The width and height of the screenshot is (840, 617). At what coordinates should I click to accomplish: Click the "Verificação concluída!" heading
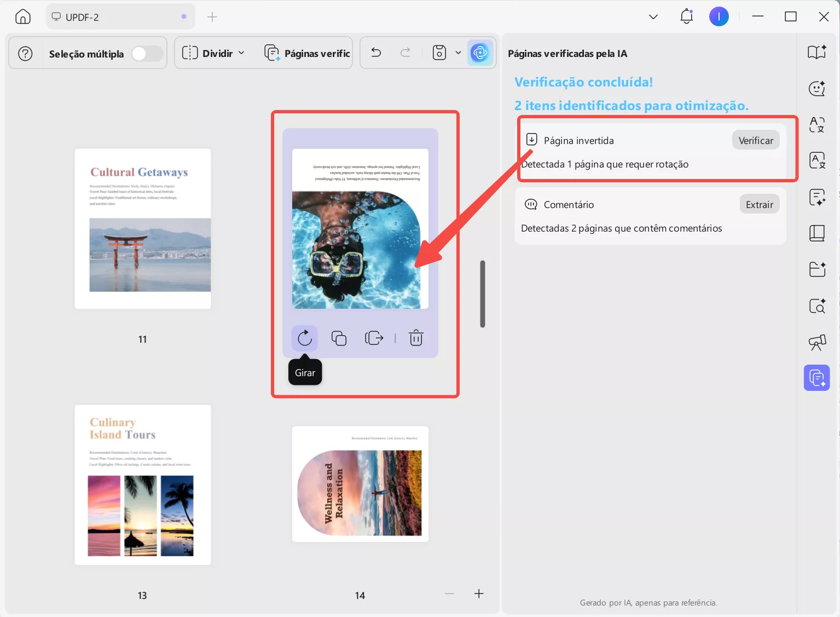(583, 82)
